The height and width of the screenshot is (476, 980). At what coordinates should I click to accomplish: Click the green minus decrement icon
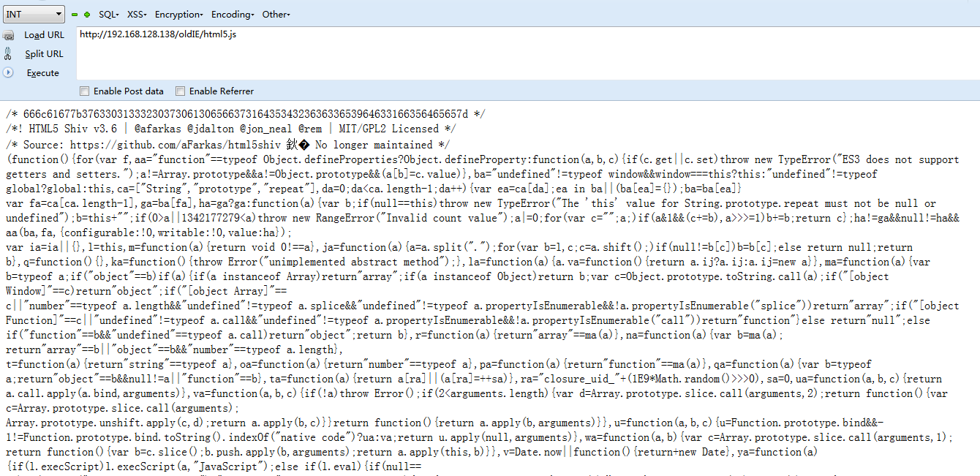[75, 15]
